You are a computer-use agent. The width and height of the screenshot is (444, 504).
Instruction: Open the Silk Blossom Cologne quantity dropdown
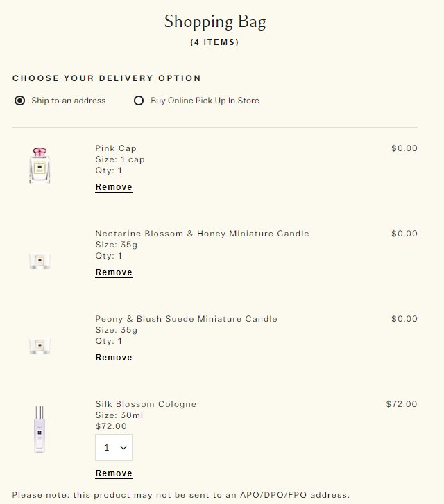pos(114,447)
